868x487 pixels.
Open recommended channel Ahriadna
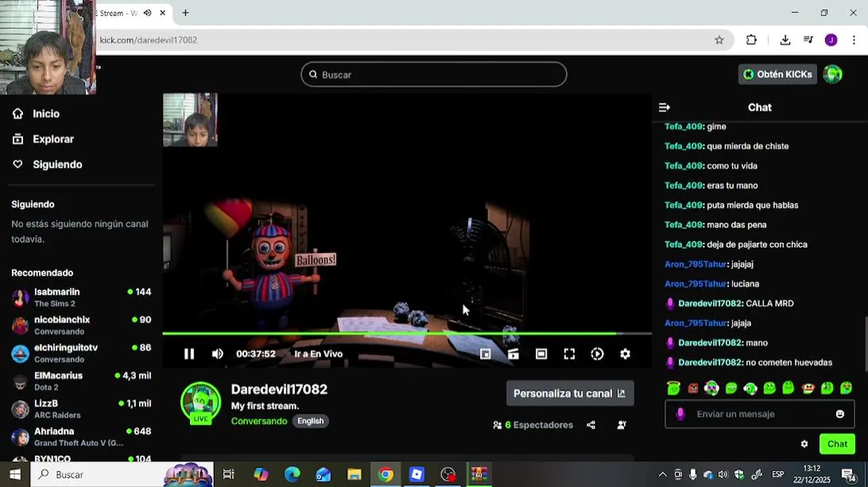[81, 436]
